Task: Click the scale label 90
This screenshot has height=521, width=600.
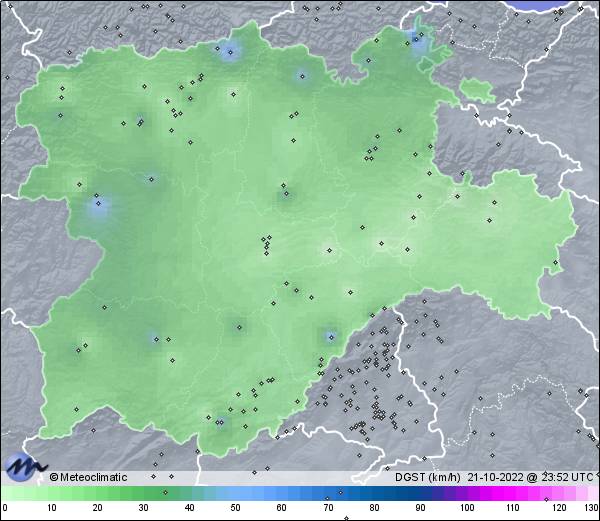Action: (x=420, y=508)
